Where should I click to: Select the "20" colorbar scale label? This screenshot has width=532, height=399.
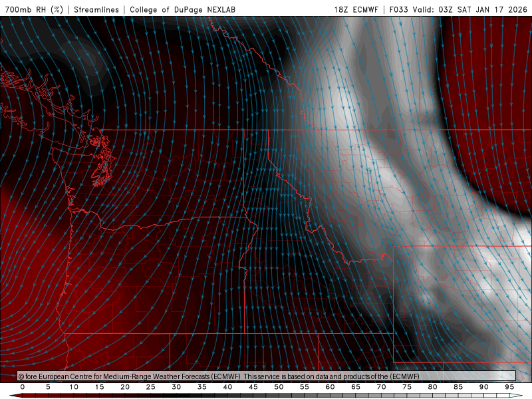[125, 387]
